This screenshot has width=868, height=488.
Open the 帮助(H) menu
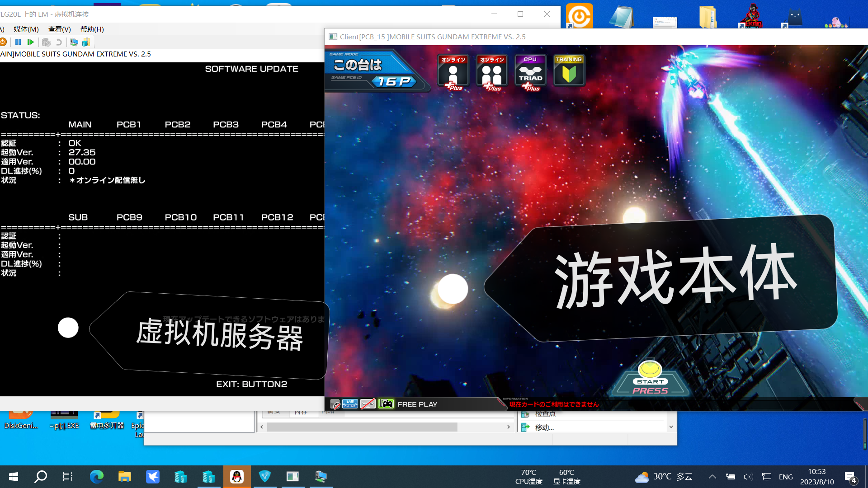(92, 29)
